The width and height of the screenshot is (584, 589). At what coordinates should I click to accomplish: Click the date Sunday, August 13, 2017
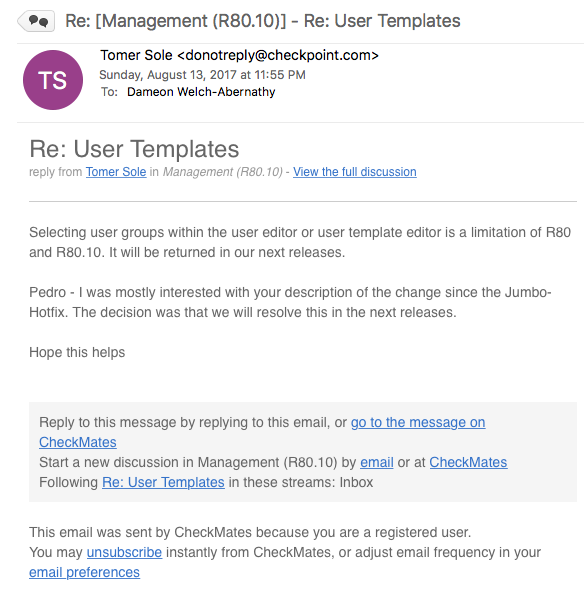coord(168,75)
